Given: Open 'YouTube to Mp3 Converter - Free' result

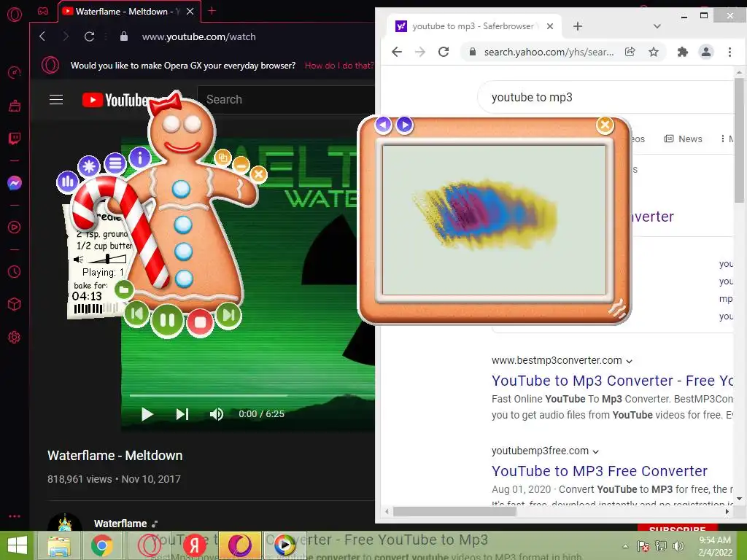Looking at the screenshot, I should coord(612,381).
